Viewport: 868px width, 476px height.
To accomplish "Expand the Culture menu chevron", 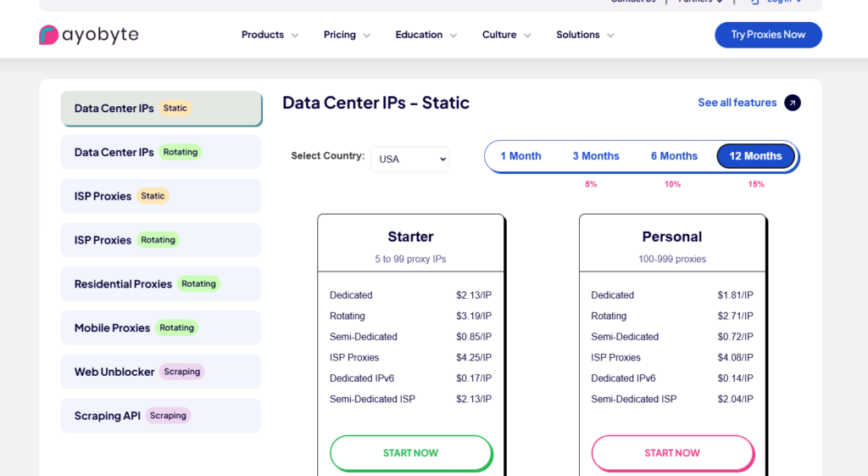I will (x=527, y=35).
